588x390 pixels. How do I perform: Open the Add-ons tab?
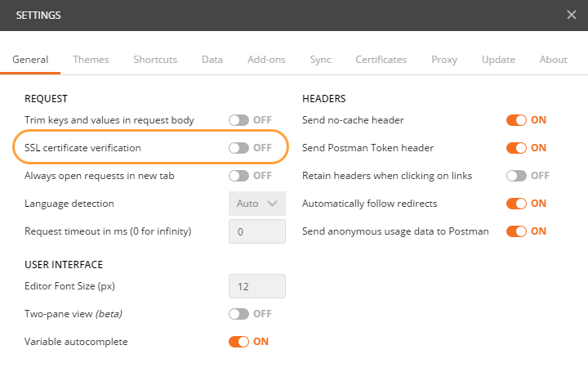pos(266,60)
